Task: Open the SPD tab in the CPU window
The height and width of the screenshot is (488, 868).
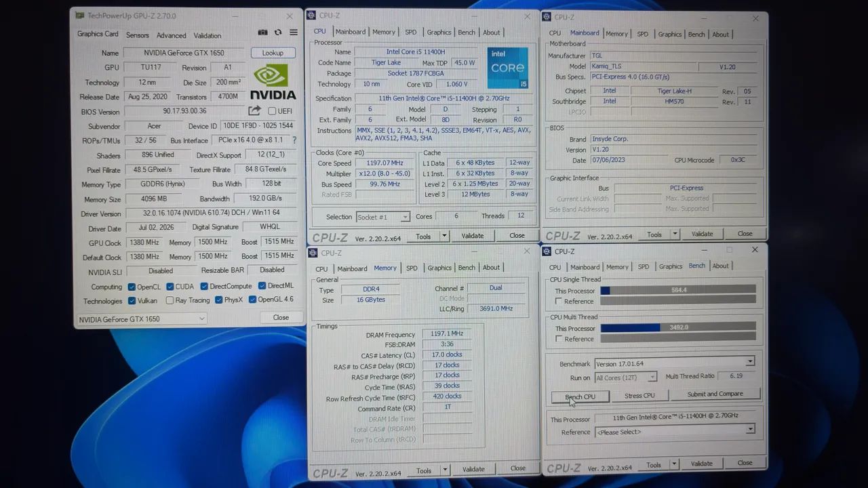Action: (x=411, y=33)
